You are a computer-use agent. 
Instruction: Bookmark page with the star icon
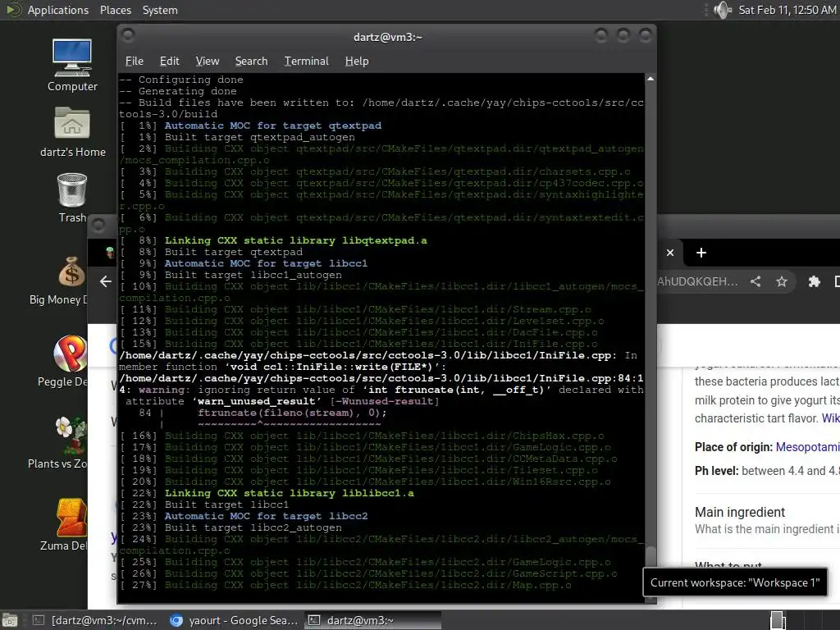pyautogui.click(x=782, y=281)
